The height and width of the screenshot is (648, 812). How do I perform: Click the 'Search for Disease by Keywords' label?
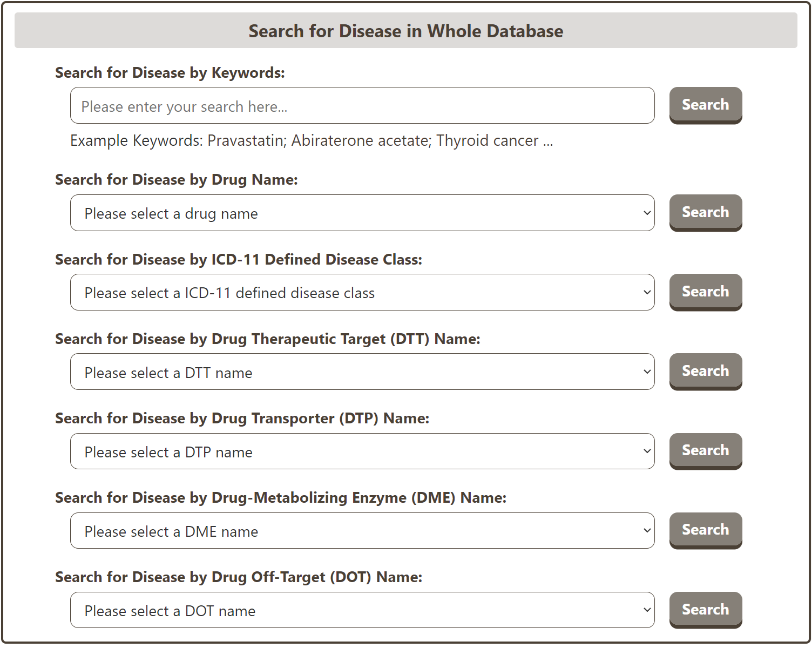click(x=170, y=73)
